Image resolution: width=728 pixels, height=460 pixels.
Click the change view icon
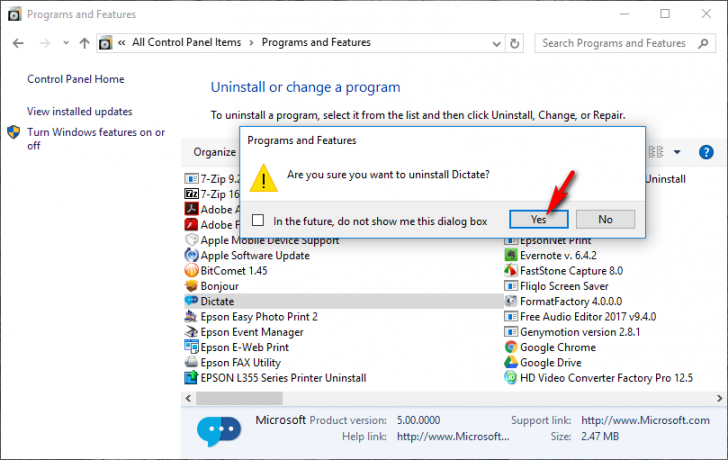coord(656,152)
